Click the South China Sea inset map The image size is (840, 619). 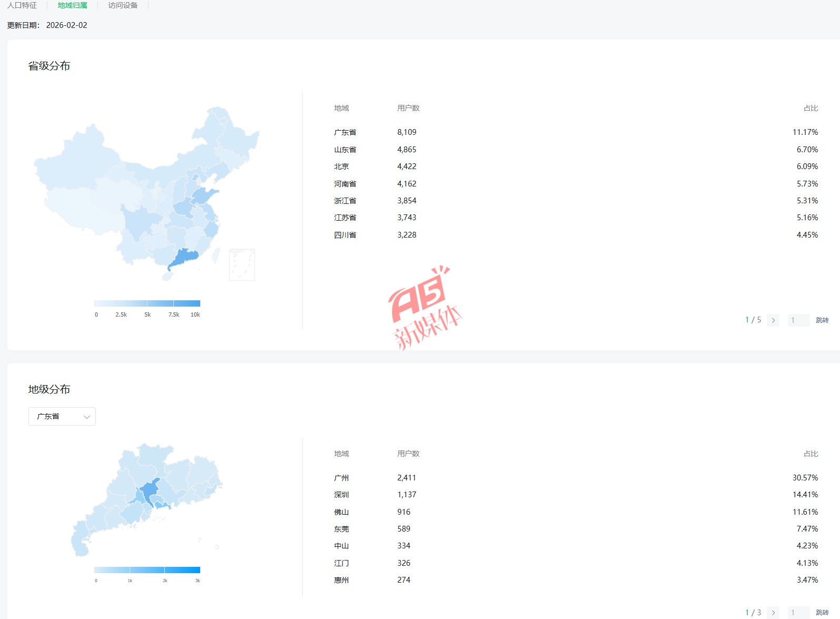tap(242, 265)
